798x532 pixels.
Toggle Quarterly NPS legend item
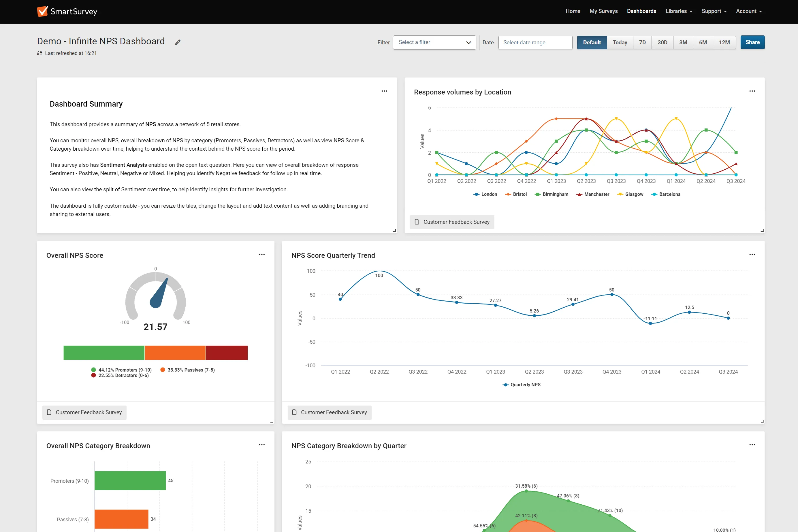click(x=522, y=385)
